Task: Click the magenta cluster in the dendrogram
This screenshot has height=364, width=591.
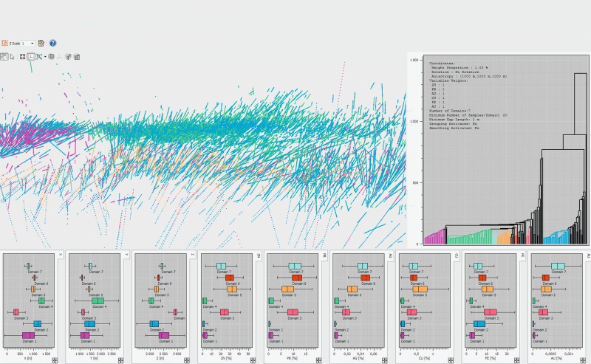Action: tap(435, 238)
